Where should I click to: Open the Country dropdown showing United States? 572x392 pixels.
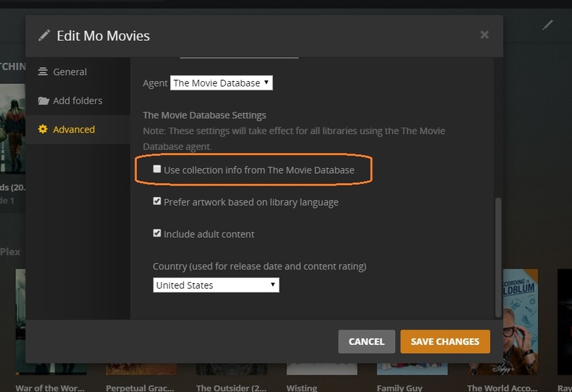pyautogui.click(x=216, y=285)
